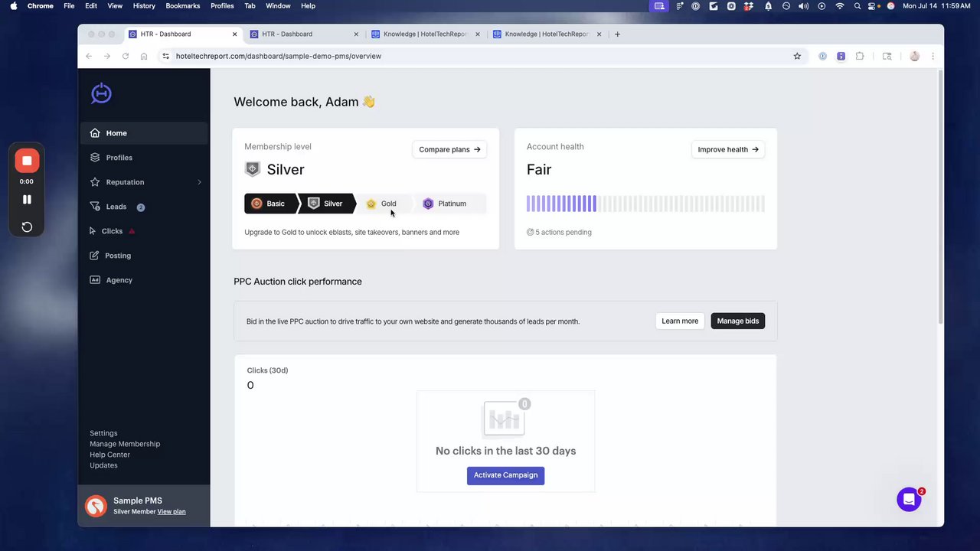Open the Clicks sidebar item
The height and width of the screenshot is (551, 980).
point(144,231)
